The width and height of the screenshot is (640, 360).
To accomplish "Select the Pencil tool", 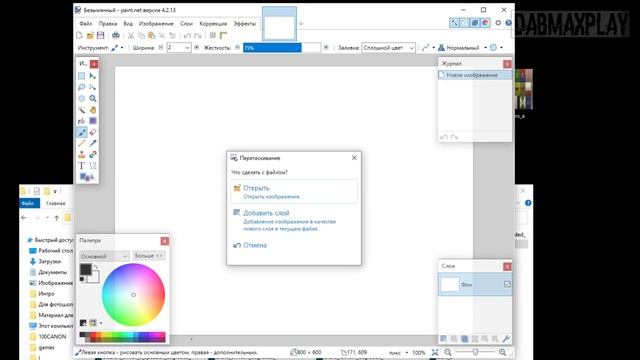I will point(82,143).
